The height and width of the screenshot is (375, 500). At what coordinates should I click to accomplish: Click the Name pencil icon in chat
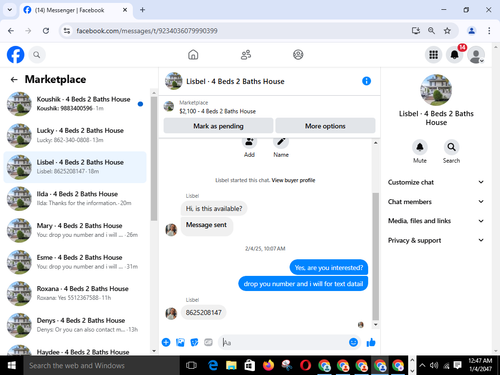tap(281, 142)
